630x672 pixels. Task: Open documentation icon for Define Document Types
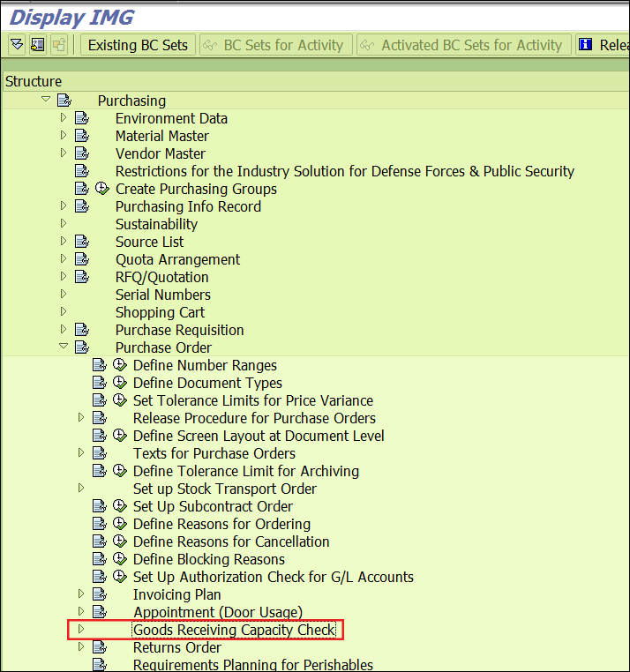[100, 382]
